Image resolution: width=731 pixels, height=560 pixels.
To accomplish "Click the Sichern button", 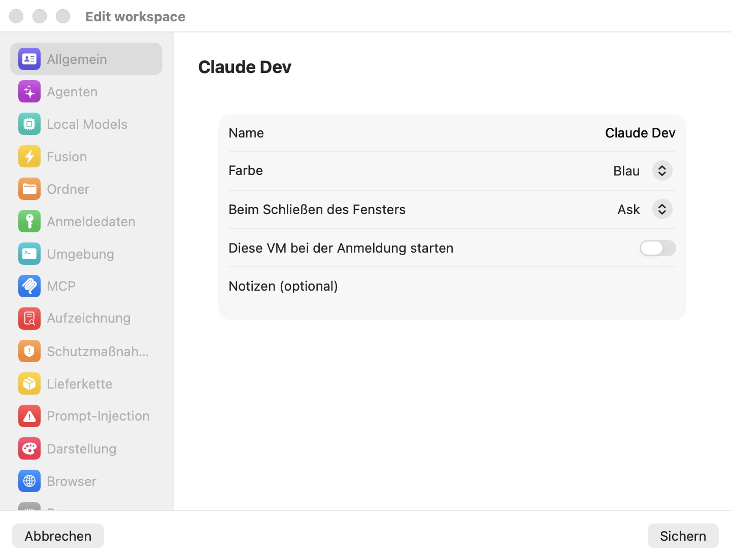I will point(683,536).
